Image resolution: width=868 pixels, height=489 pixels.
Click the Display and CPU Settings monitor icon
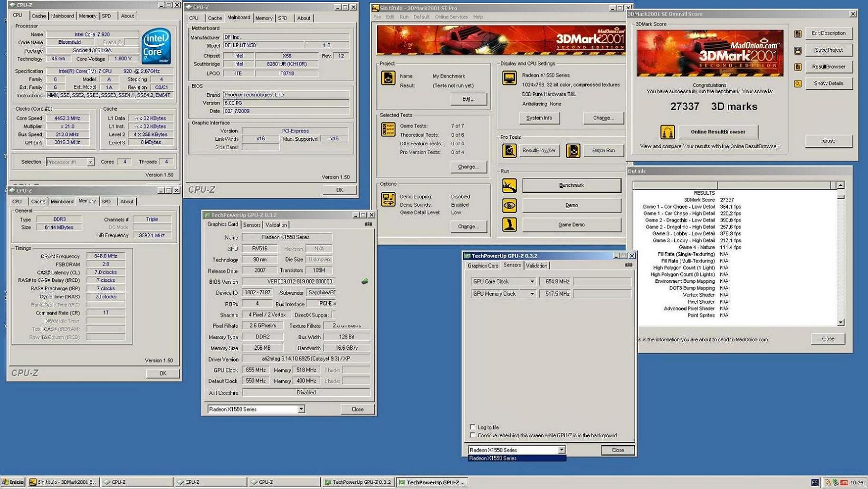(509, 78)
